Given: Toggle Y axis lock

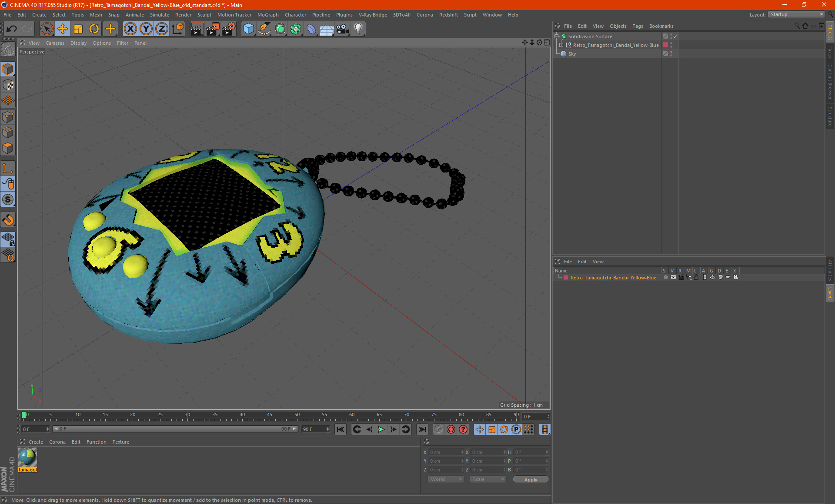Looking at the screenshot, I should tap(146, 29).
